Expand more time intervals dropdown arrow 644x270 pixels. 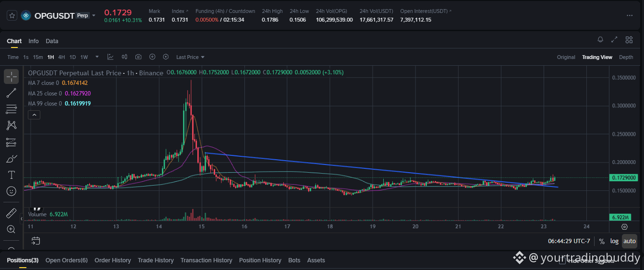pyautogui.click(x=97, y=57)
